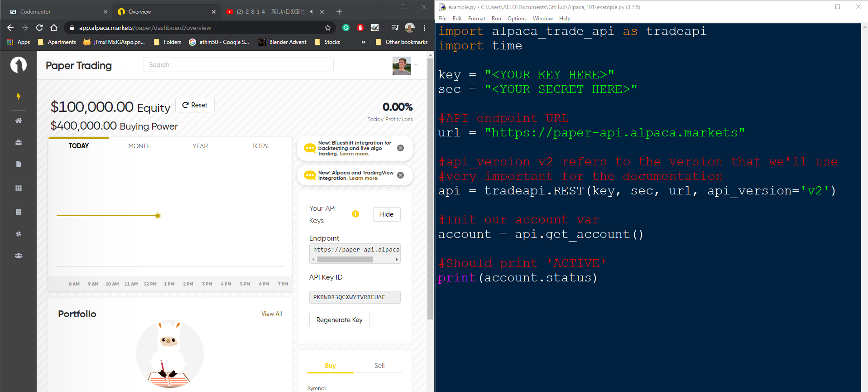Mute the YouTube tab audio
Screen dimensions: 868x392
312,12
